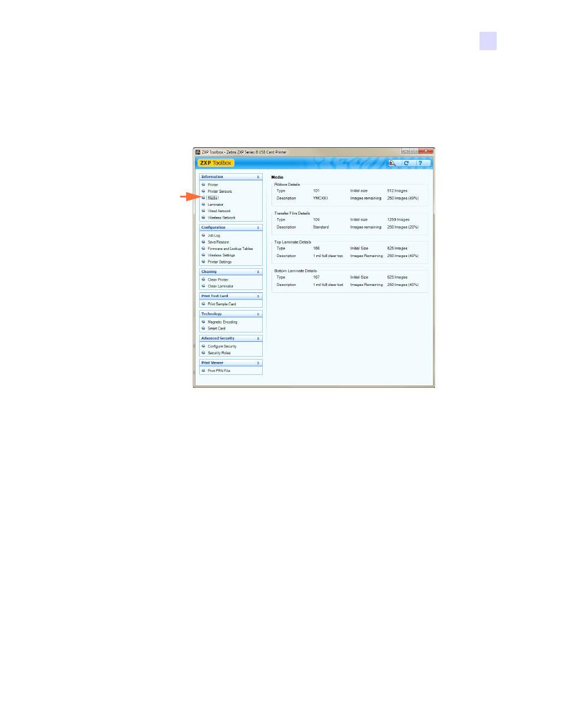Open Configure Security
Image resolution: width=562 pixels, height=728 pixels.
(222, 347)
